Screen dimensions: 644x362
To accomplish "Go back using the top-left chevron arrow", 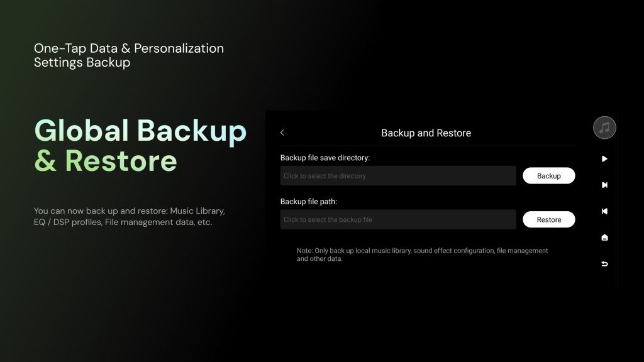I will pos(282,133).
